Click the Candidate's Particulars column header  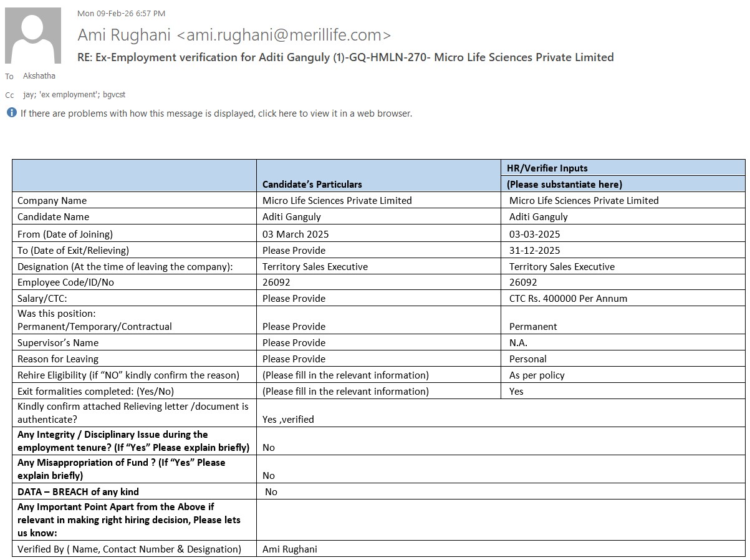point(312,184)
